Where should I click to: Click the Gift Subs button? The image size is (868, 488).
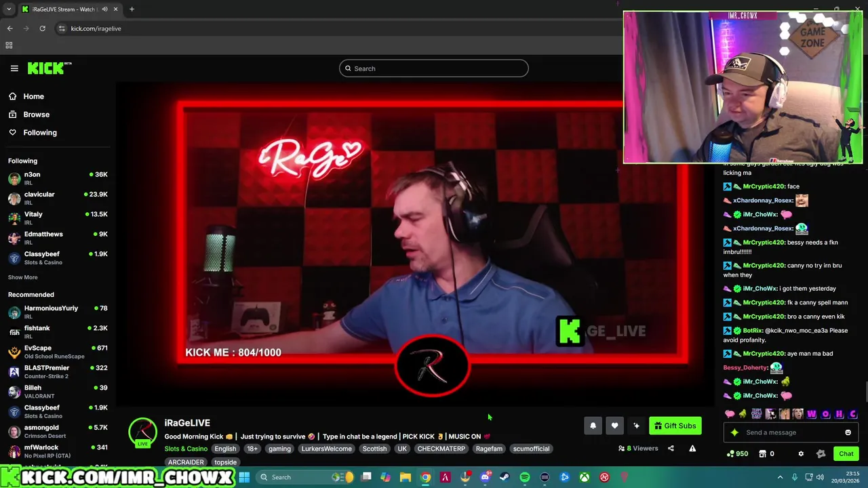(x=675, y=426)
